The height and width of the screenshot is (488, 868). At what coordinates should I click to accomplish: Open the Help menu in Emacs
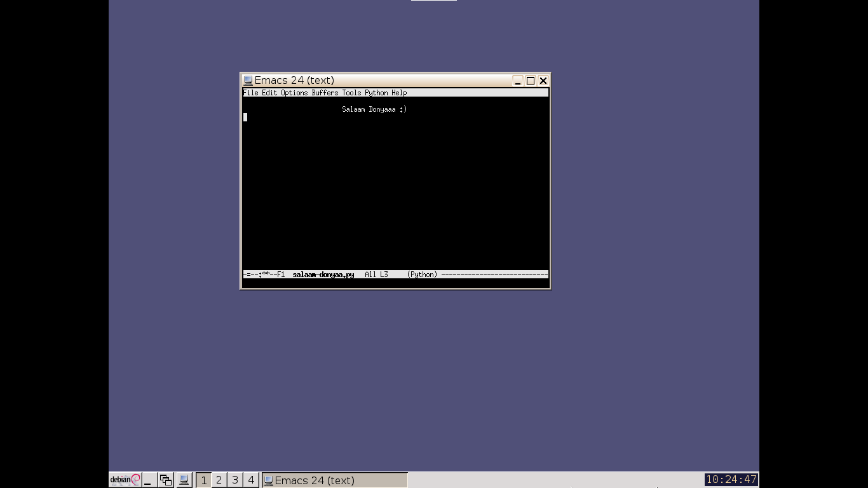[x=399, y=93]
